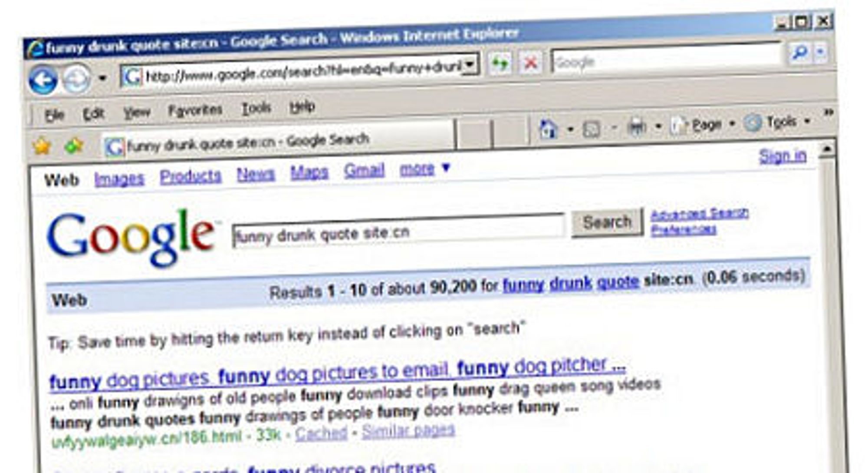The image size is (868, 473).
Task: Open recent pages dropdown beside Forward button
Action: click(x=102, y=78)
